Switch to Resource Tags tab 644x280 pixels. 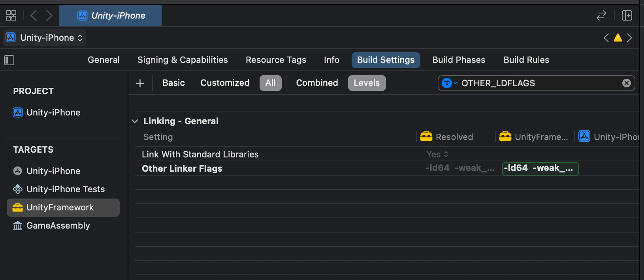[x=276, y=60]
